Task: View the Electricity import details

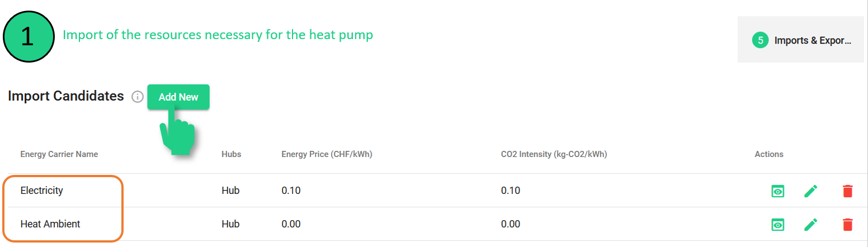Action: [777, 191]
